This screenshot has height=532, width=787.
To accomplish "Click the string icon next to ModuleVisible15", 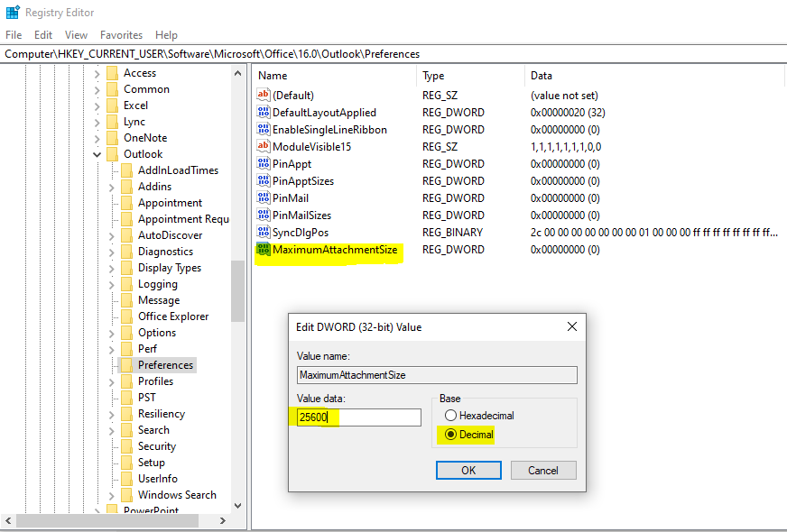I will (264, 147).
